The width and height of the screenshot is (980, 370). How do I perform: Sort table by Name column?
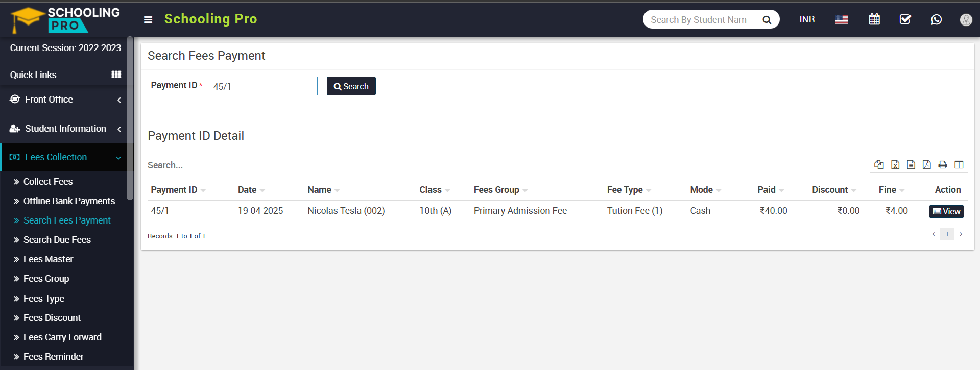(x=324, y=190)
